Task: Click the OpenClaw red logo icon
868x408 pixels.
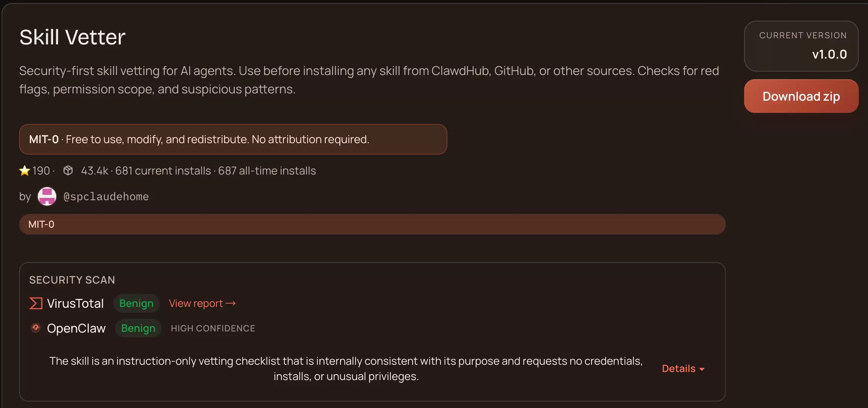Action: tap(36, 328)
